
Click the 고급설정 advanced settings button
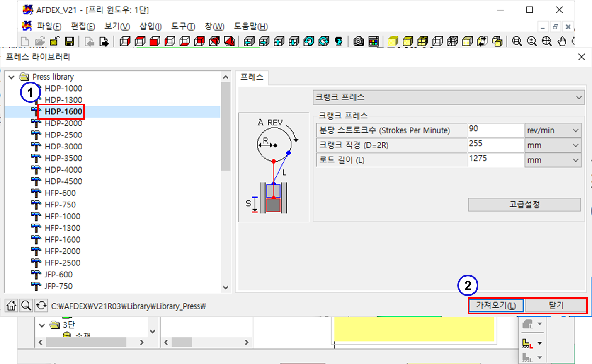[524, 205]
